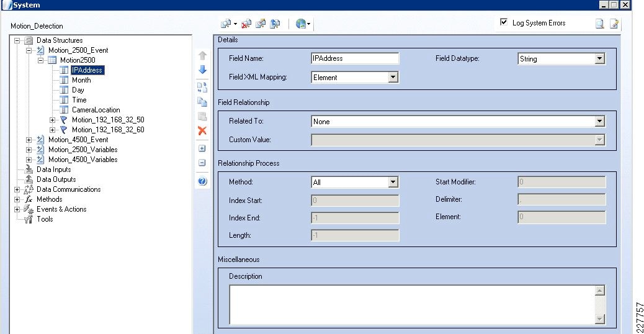This screenshot has width=644, height=334.
Task: Select the Motion2500 table item
Action: coord(78,60)
